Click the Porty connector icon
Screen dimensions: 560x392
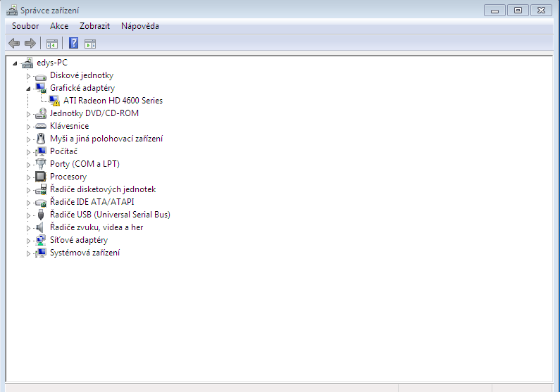(x=41, y=164)
